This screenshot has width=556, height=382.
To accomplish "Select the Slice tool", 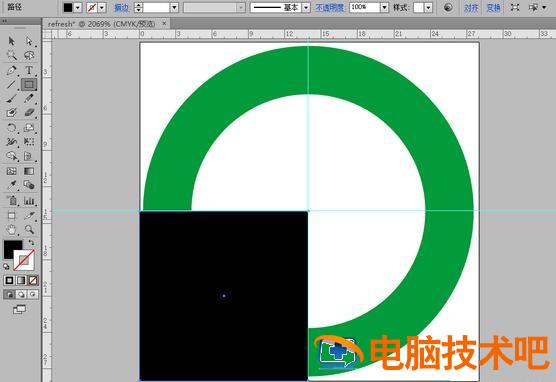I will [x=29, y=216].
